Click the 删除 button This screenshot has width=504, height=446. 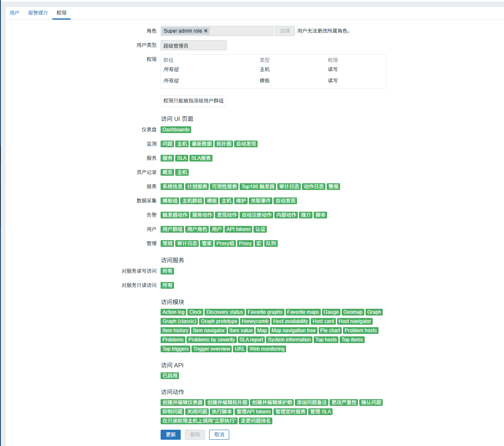pyautogui.click(x=195, y=435)
